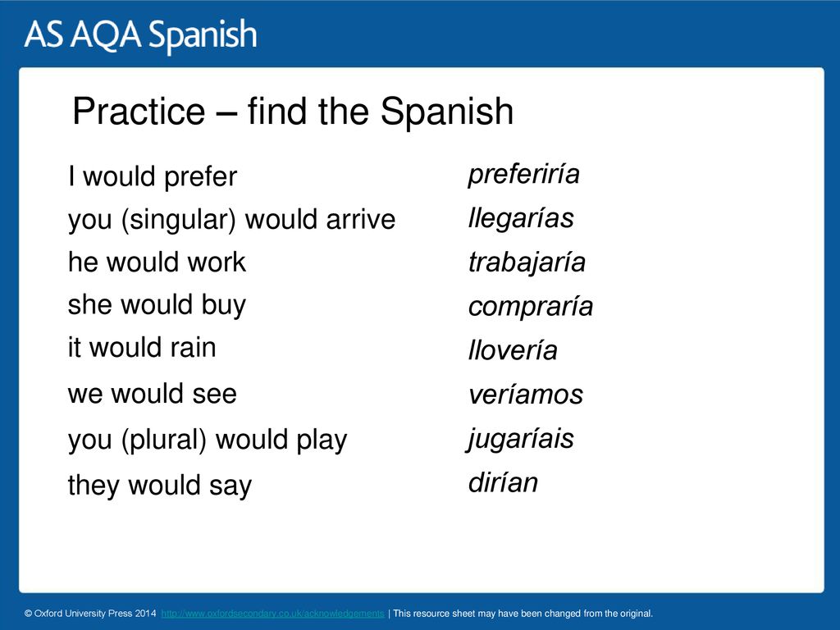Click the Spanish word preferiría
840x630 pixels.
pos(524,174)
